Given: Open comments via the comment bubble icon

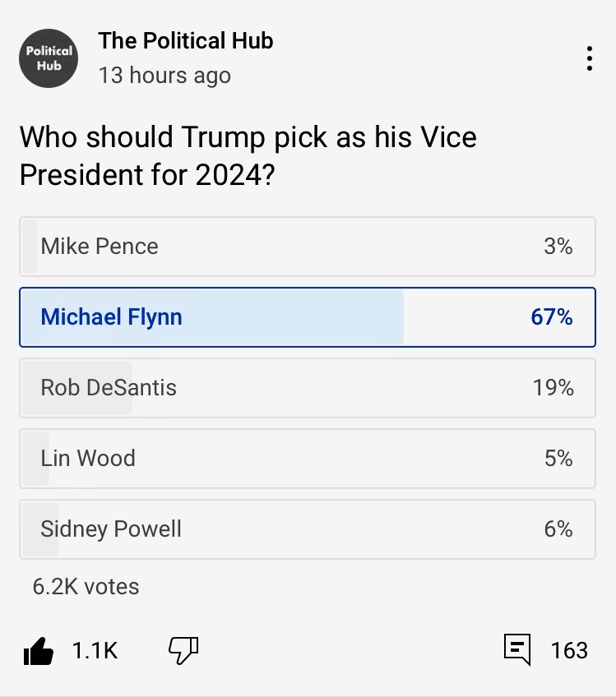Looking at the screenshot, I should (x=516, y=650).
